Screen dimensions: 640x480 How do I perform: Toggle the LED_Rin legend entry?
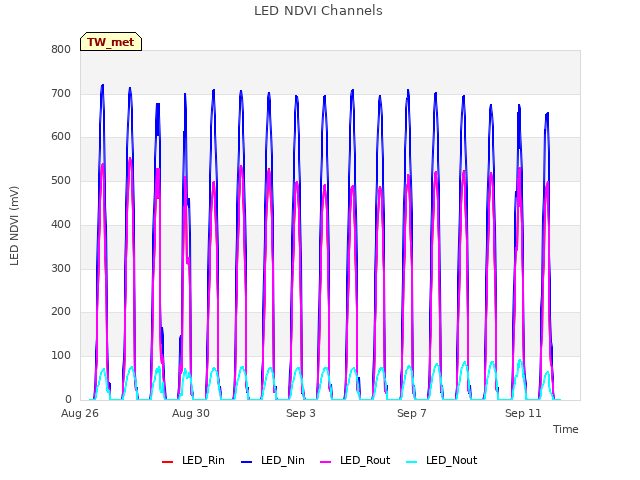pos(193,460)
